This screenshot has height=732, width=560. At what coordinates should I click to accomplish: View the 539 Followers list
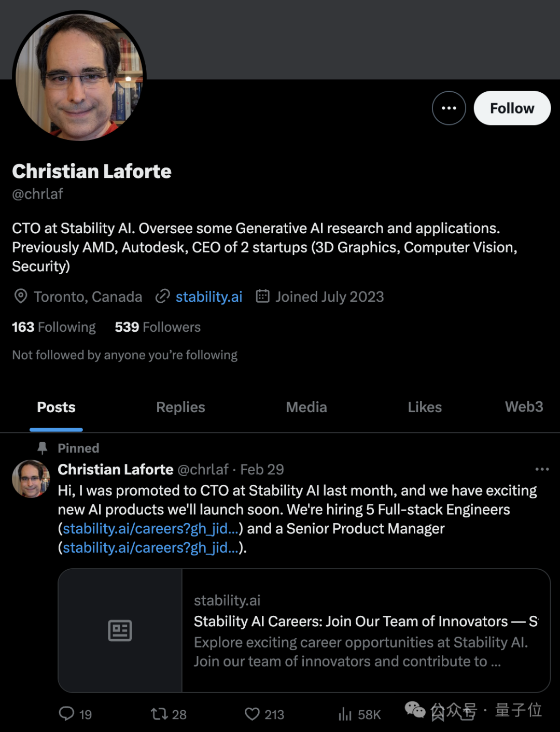158,327
